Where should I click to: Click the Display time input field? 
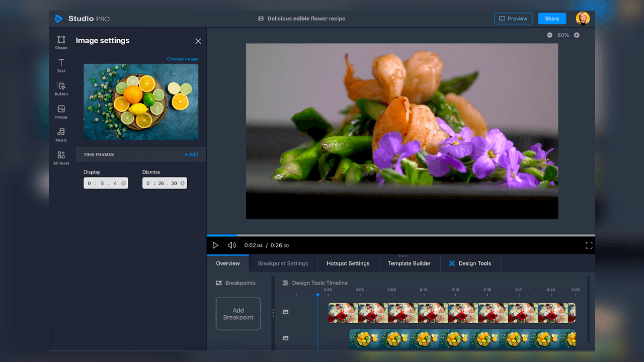(106, 183)
